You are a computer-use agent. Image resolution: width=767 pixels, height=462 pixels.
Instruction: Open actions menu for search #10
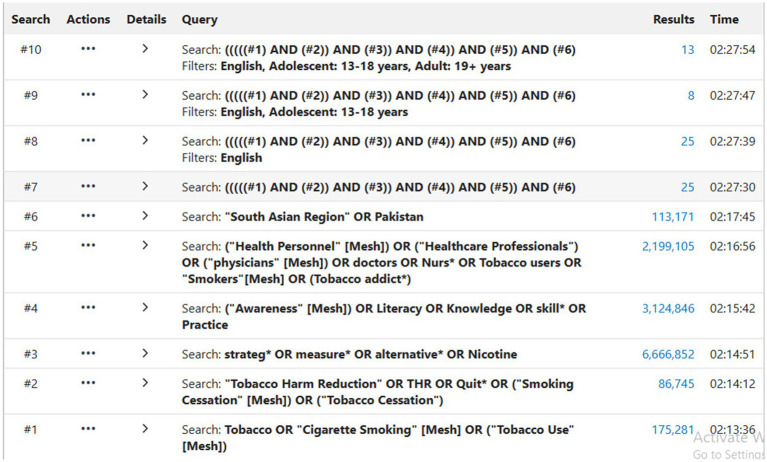click(x=88, y=49)
